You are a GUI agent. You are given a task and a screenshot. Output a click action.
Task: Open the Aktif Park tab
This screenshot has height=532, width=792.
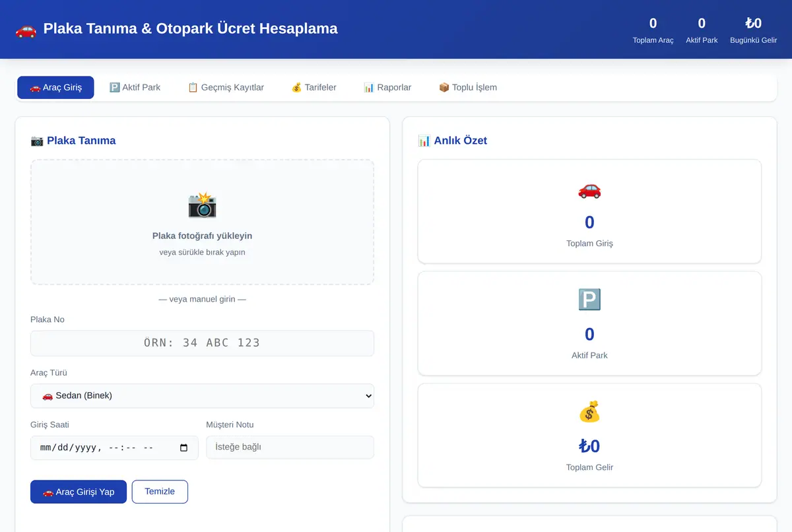pyautogui.click(x=135, y=87)
